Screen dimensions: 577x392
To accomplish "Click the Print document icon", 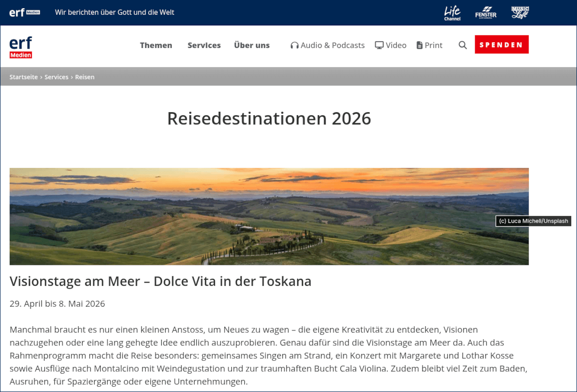I will 419,45.
